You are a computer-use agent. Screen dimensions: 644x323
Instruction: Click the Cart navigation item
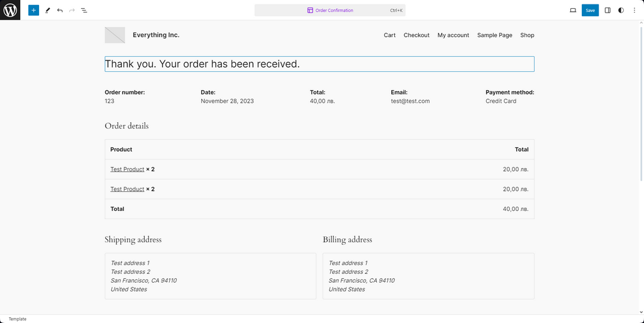pos(389,35)
